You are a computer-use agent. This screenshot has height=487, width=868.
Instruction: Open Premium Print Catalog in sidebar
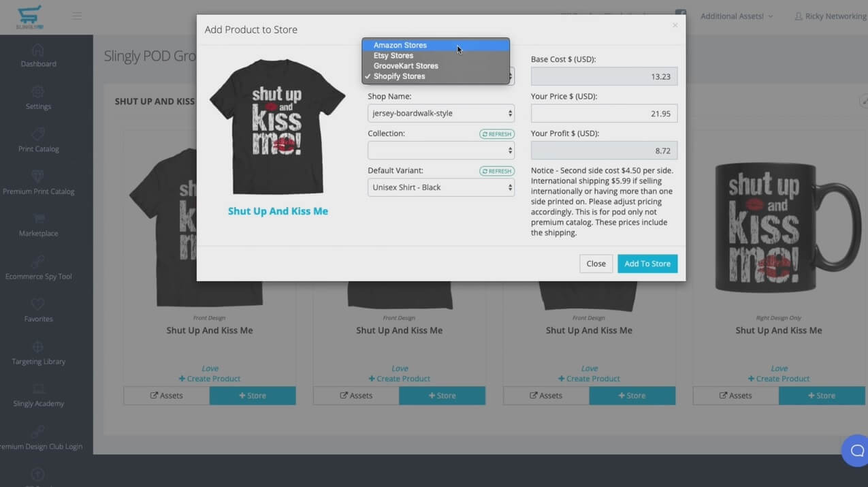point(38,183)
